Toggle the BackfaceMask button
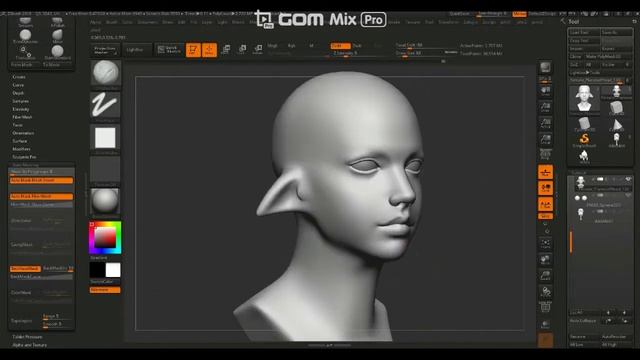Viewport: 640px width, 360px height. (x=25, y=269)
